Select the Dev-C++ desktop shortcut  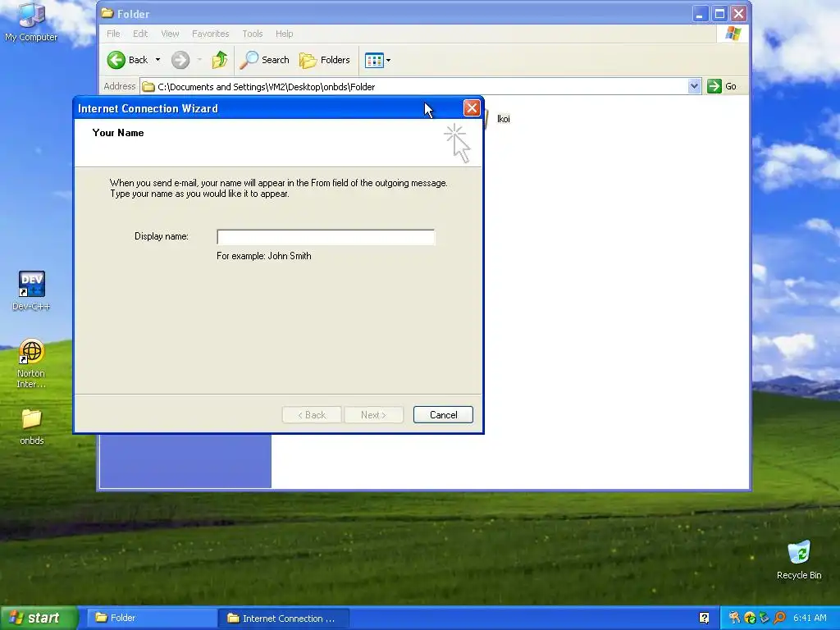coord(31,291)
